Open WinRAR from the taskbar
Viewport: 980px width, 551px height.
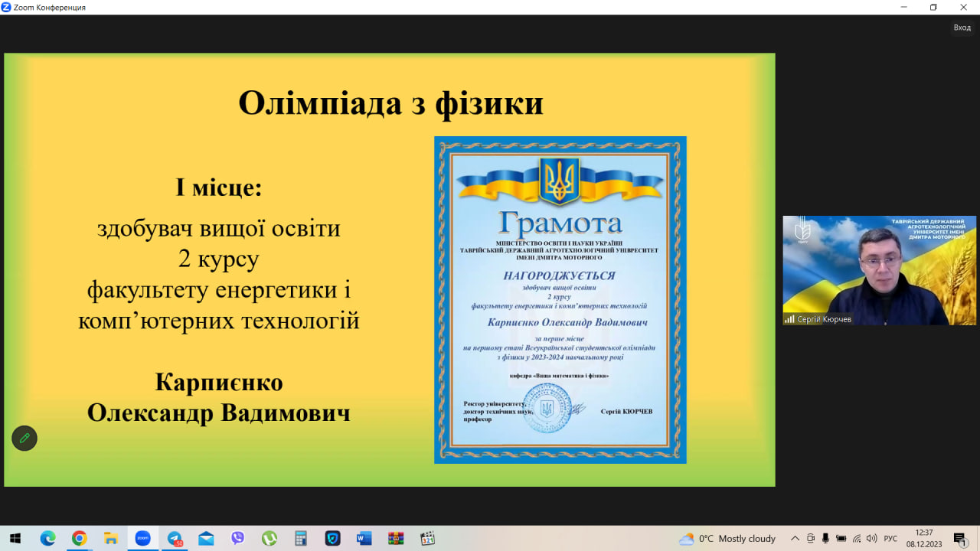tap(395, 538)
